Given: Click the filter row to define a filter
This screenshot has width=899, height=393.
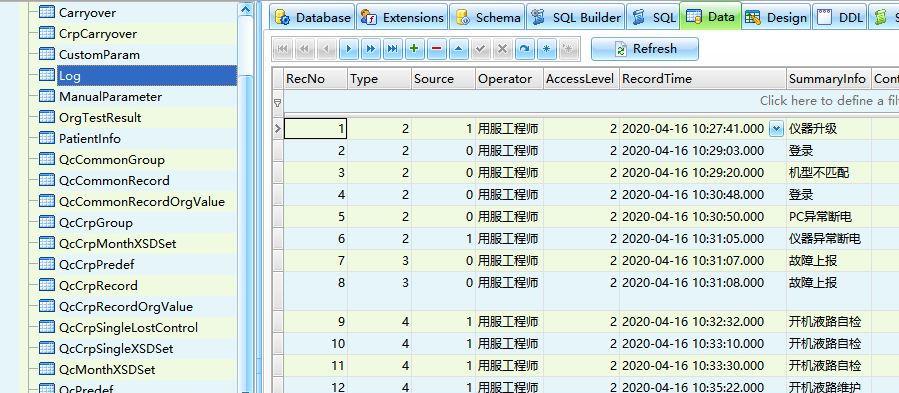Looking at the screenshot, I should [591, 101].
